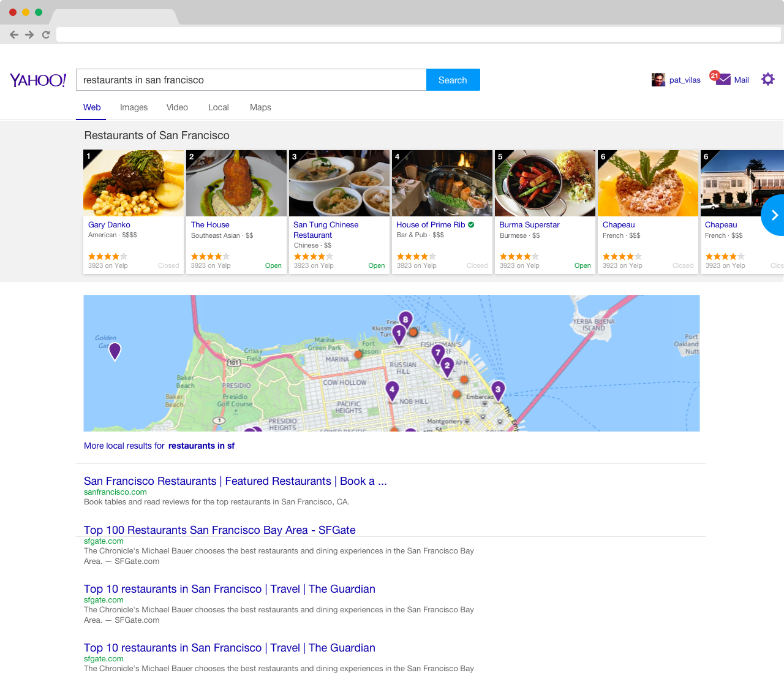Reload the page with refresh icon
This screenshot has width=784, height=673.
(x=46, y=35)
